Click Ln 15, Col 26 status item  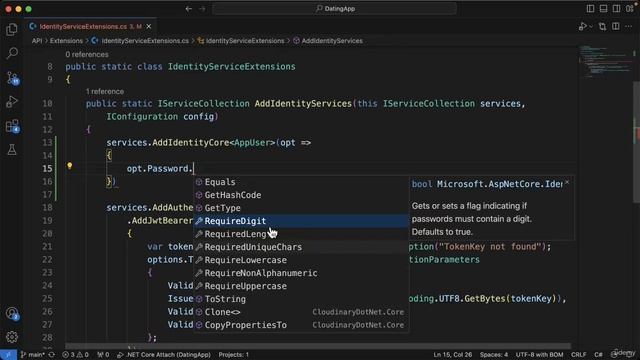453,355
